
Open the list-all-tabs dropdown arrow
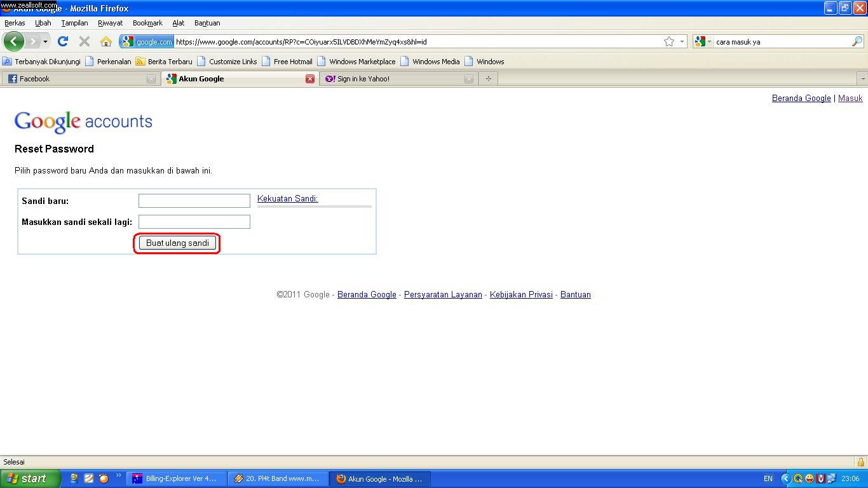(862, 79)
